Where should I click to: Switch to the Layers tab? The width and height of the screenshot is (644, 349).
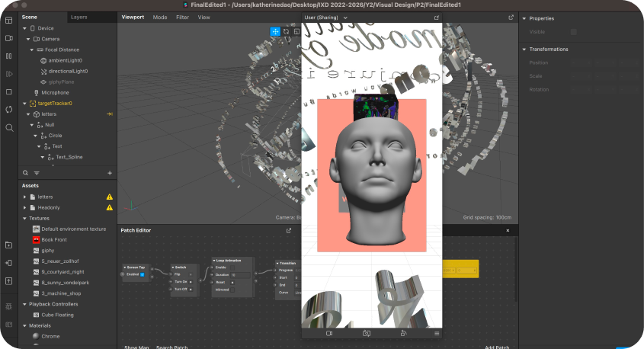78,17
